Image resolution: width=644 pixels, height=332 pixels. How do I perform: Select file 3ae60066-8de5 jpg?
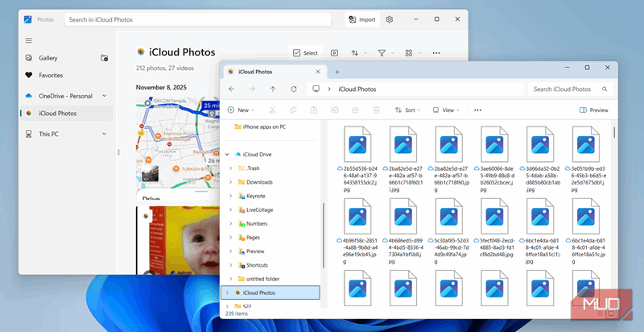494,159
